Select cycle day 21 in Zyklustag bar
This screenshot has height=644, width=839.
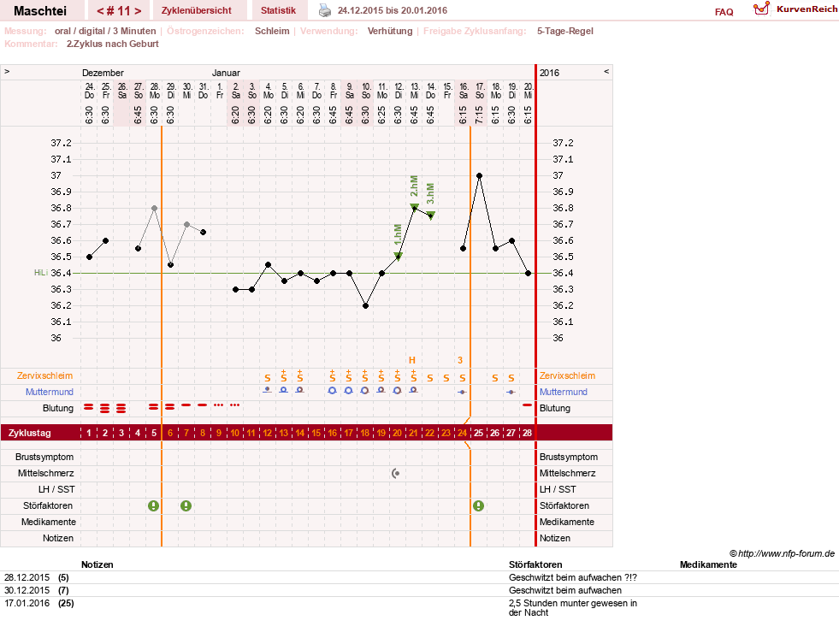click(413, 433)
